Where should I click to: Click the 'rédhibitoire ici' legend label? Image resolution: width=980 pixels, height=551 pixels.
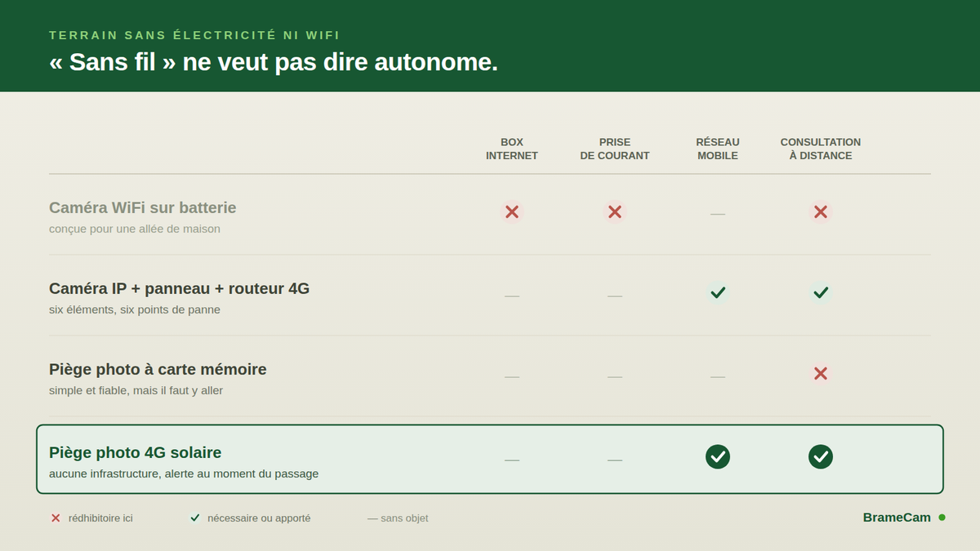pos(100,518)
